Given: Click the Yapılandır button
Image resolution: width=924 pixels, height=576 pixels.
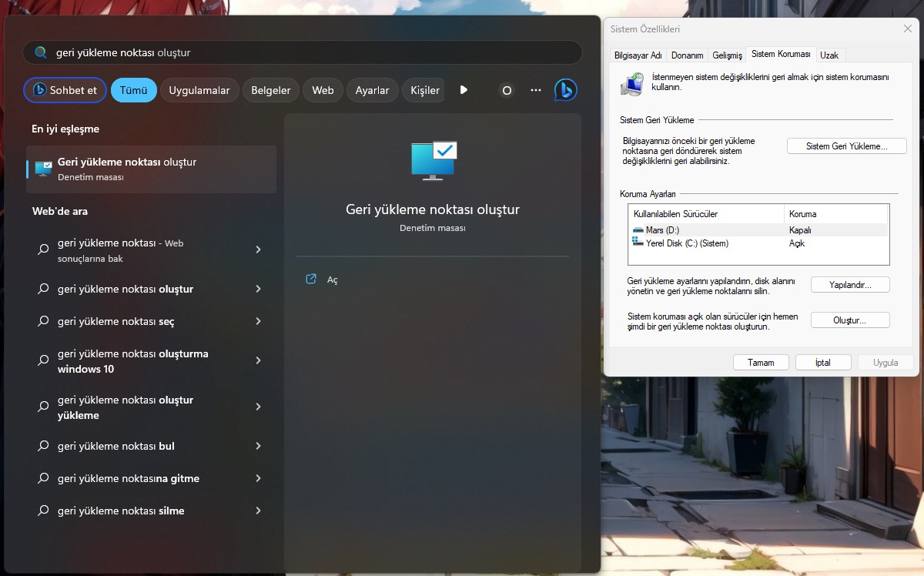Looking at the screenshot, I should [x=850, y=284].
